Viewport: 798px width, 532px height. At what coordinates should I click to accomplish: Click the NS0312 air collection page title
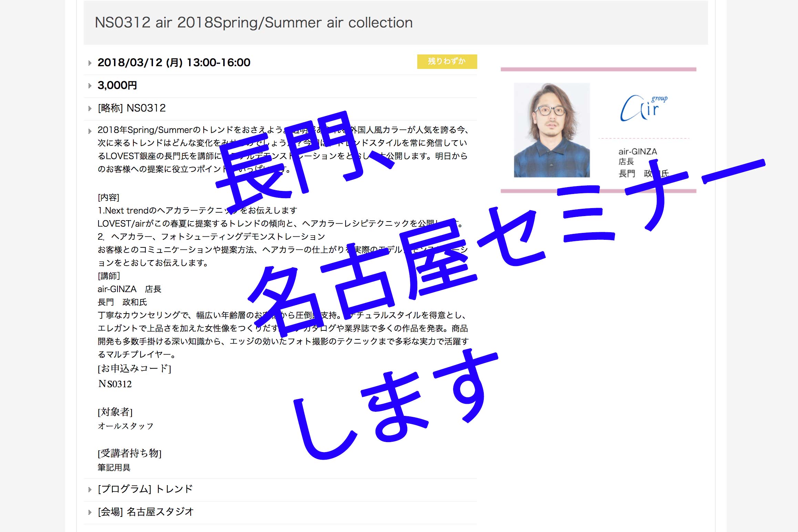[254, 23]
